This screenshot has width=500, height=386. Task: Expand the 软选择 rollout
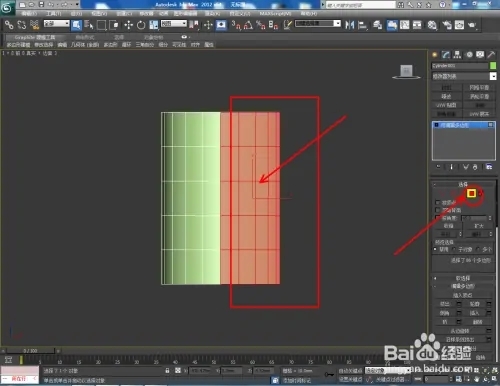tap(463, 278)
